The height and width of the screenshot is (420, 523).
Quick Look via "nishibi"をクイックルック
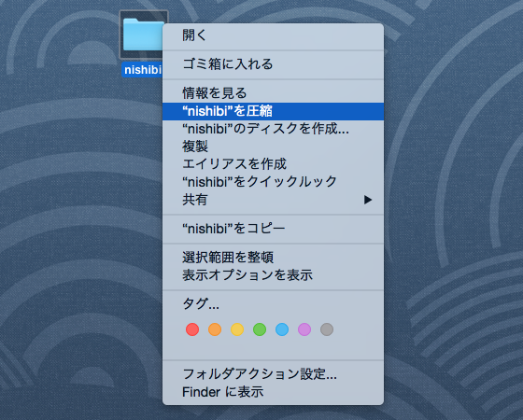pos(273,182)
